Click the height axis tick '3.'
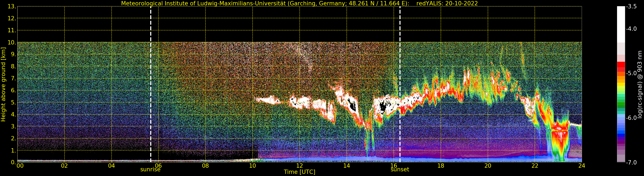The image size is (644, 176). point(13,126)
